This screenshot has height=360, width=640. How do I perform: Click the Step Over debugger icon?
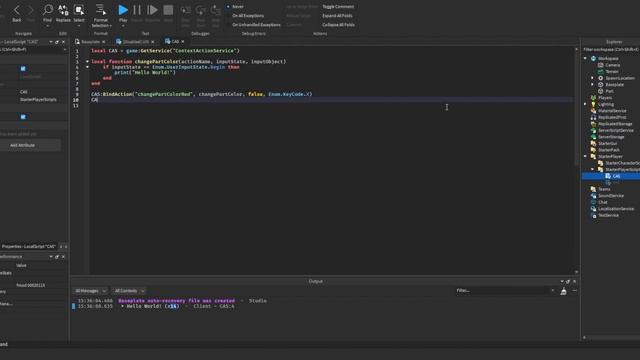coord(200,10)
